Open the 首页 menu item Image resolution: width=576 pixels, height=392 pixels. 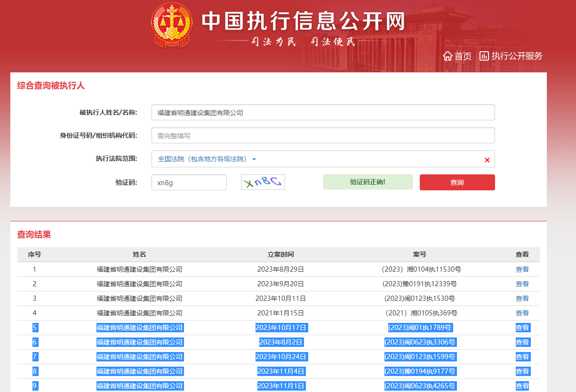pos(463,56)
